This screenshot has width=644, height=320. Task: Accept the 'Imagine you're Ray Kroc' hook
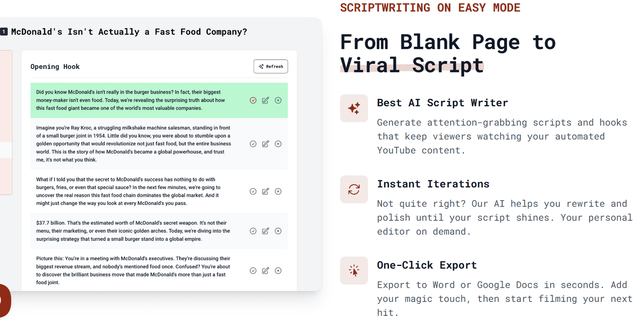click(x=253, y=144)
